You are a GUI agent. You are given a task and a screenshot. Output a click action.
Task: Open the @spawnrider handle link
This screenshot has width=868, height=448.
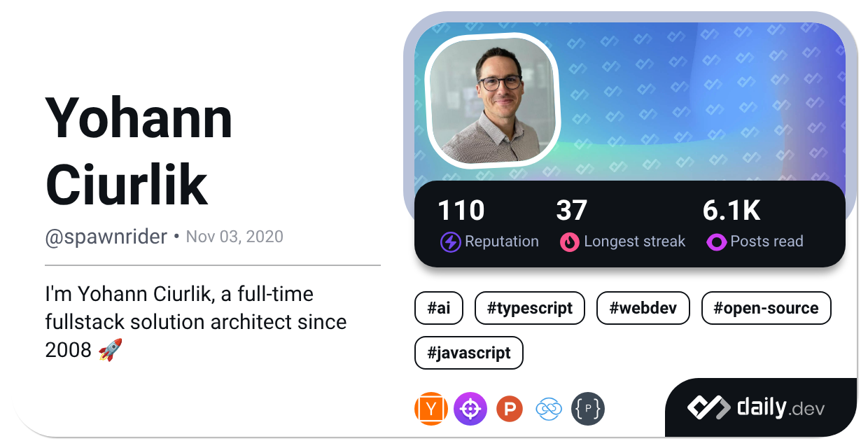106,237
